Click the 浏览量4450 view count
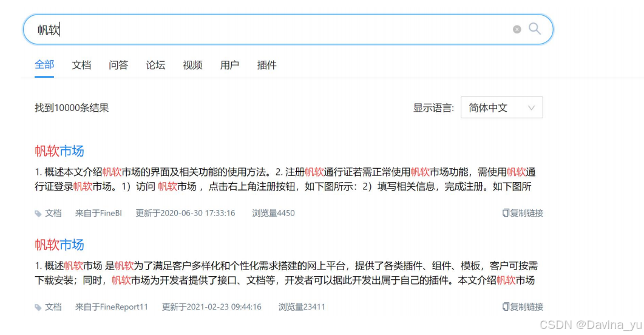This screenshot has height=335, width=644. pos(273,213)
